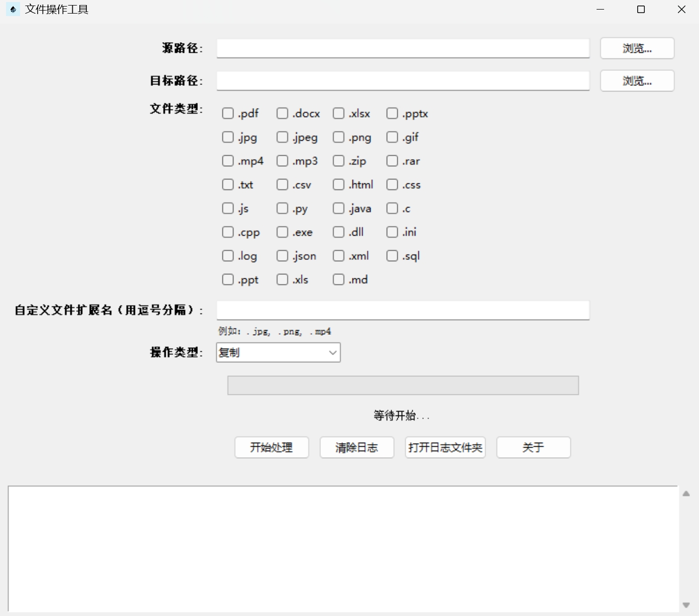
Task: Maximize the 文件操作工具 window
Action: point(641,10)
